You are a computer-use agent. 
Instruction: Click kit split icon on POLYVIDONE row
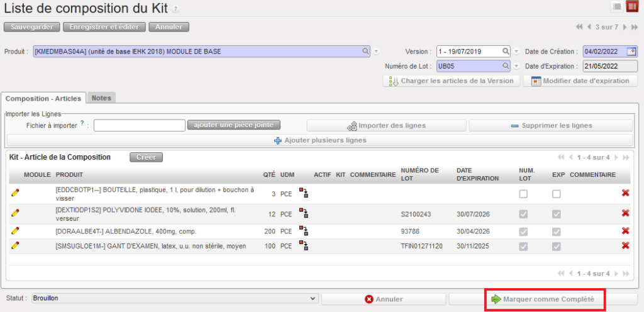(303, 214)
